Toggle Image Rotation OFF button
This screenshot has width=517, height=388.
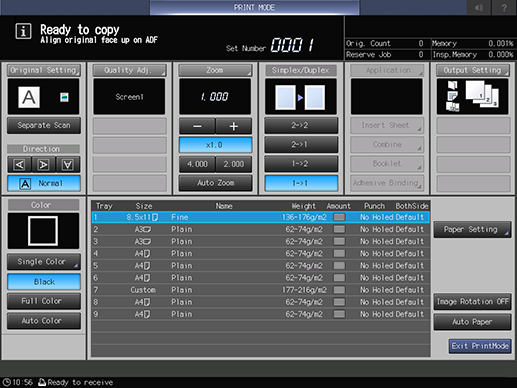point(472,302)
